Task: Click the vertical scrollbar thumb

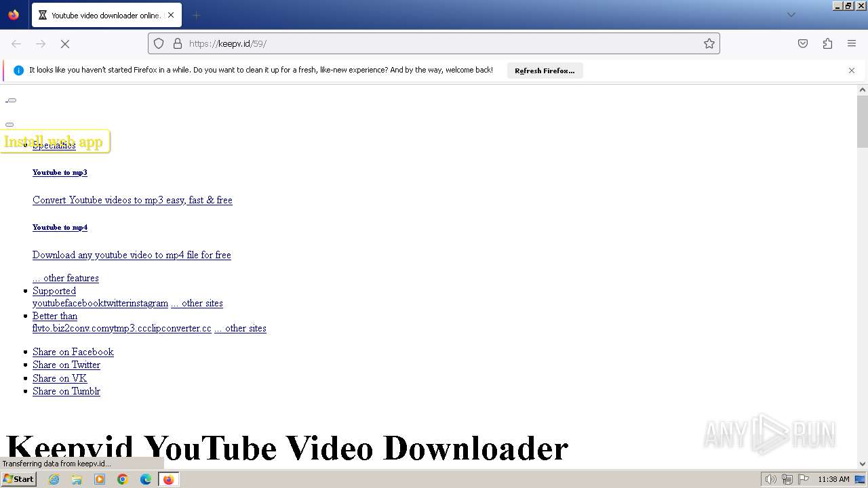Action: click(863, 121)
